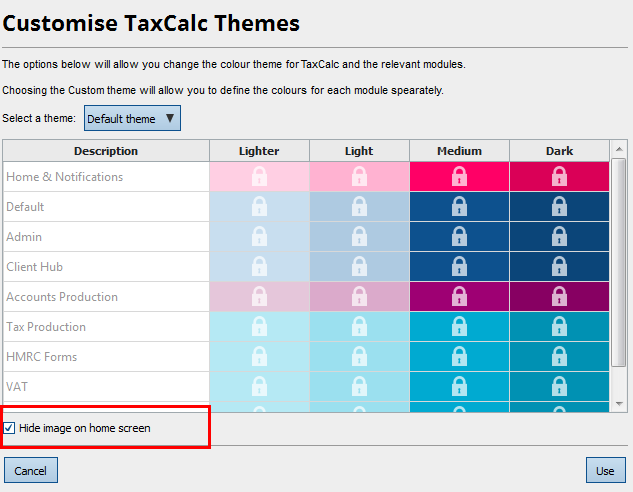Click the Accounts Production Light lock icon
Image resolution: width=633 pixels, height=492 pixels.
pyautogui.click(x=359, y=296)
